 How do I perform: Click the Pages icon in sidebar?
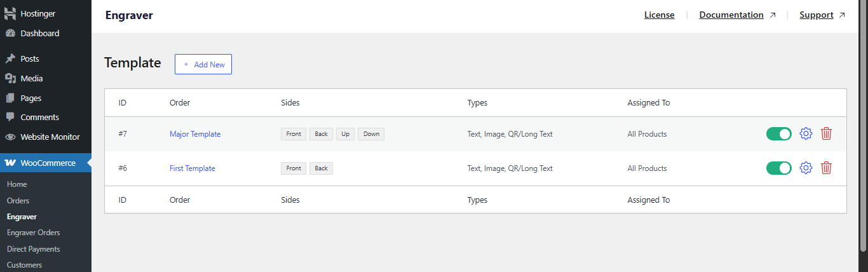[x=10, y=98]
